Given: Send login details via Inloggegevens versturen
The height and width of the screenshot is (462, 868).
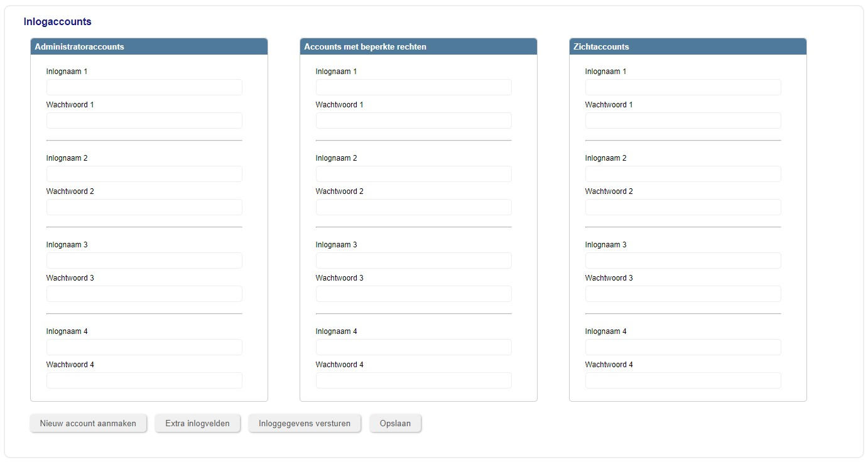Looking at the screenshot, I should [x=305, y=423].
